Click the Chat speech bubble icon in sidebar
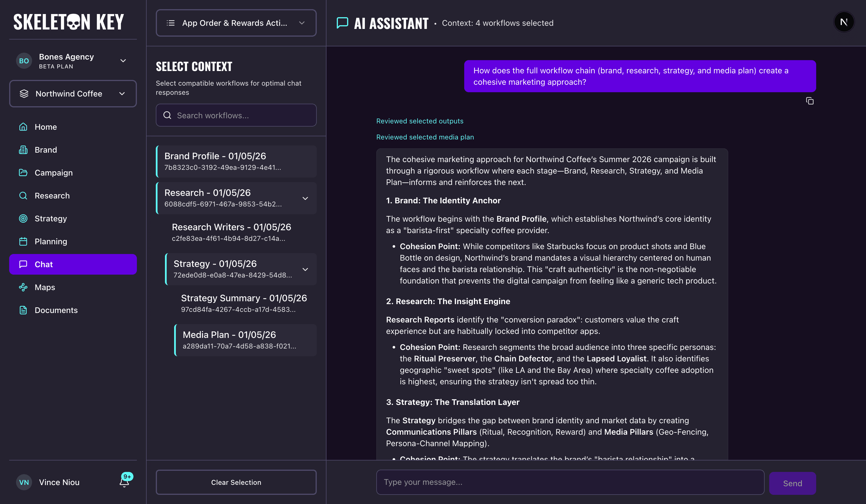 coord(23,264)
